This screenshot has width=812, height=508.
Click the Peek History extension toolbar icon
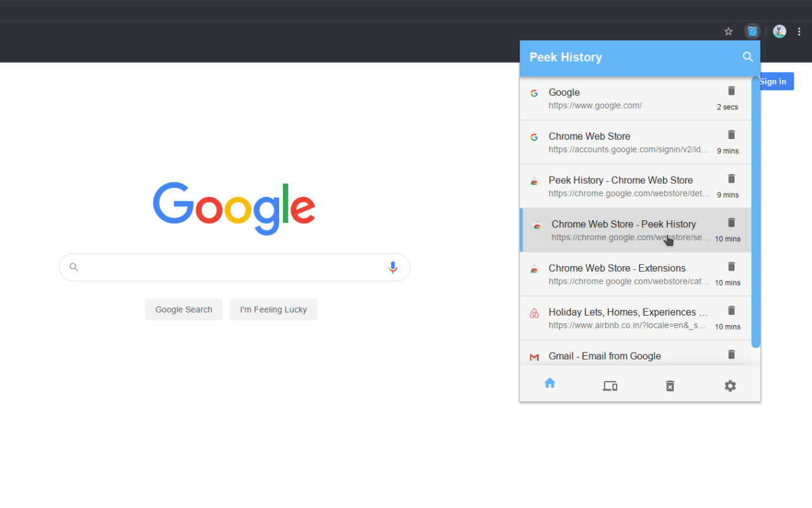click(752, 31)
